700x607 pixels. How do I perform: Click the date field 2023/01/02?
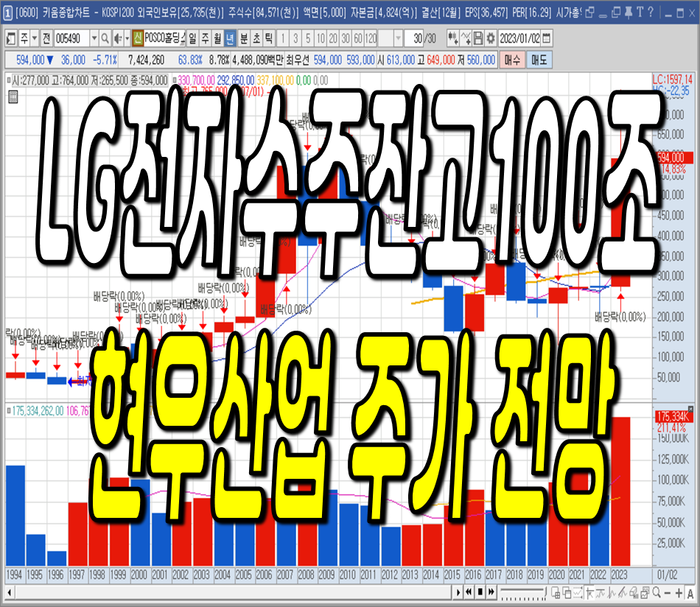(x=519, y=38)
